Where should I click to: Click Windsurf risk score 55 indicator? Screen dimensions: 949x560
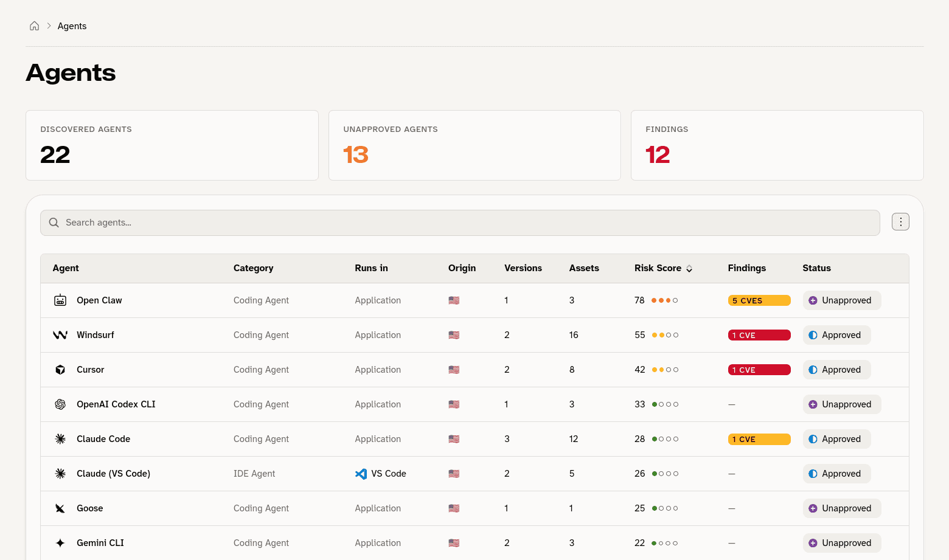(656, 335)
